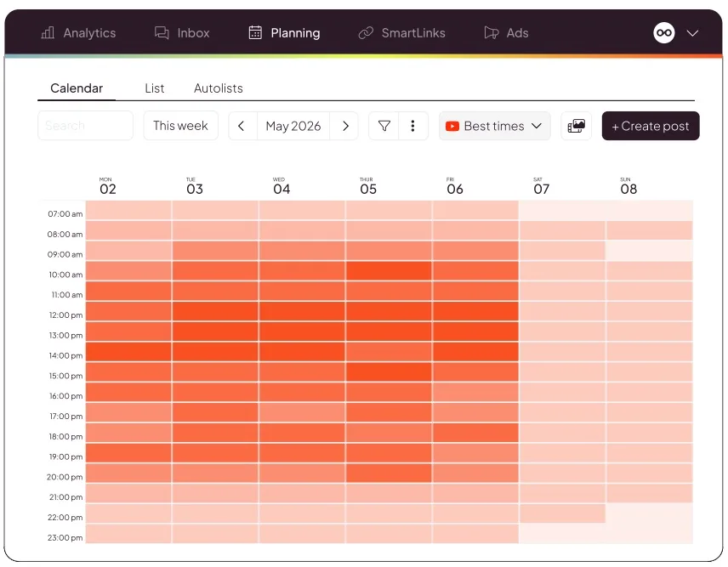Click the Create post button
Screen dimensions: 728x567
tap(651, 126)
